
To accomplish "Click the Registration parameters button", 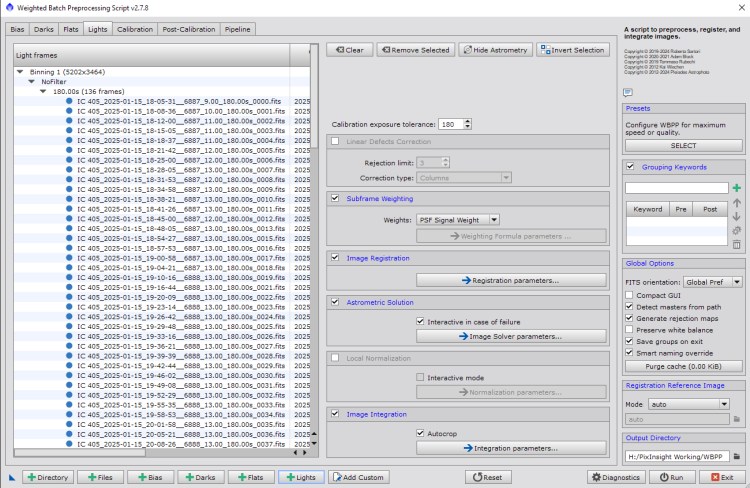I will pos(510,280).
